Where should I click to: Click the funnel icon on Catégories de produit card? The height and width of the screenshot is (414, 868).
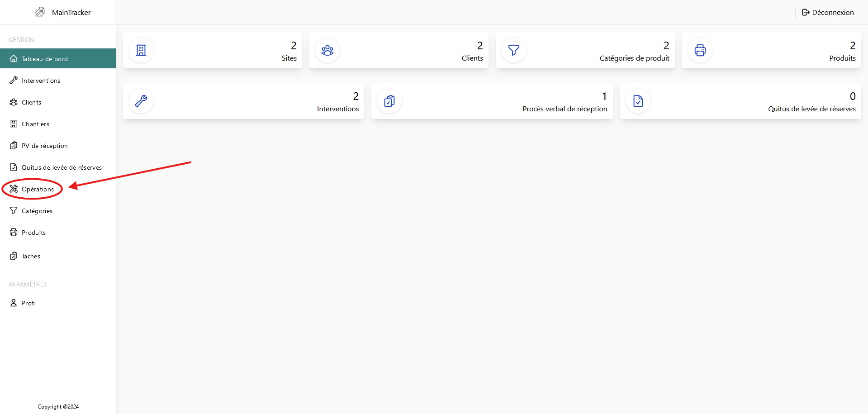514,50
